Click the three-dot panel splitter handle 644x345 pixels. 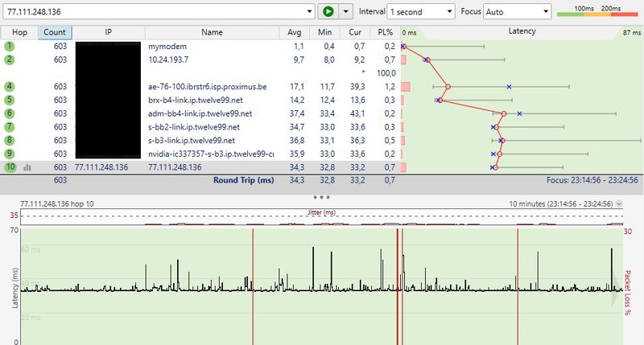tap(321, 197)
